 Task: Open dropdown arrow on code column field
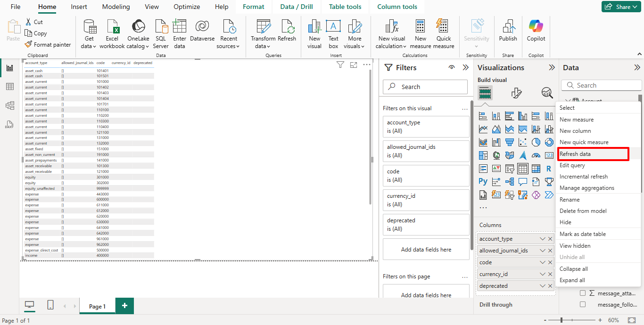[x=543, y=262]
